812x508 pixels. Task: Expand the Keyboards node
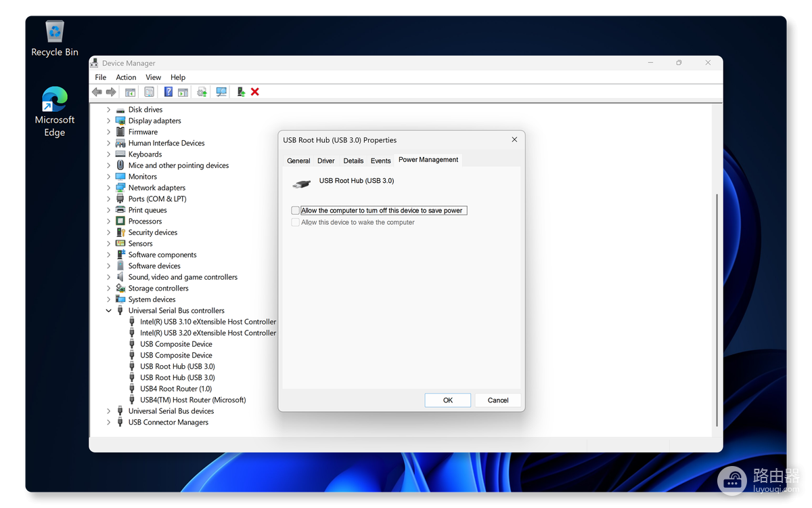click(x=108, y=154)
